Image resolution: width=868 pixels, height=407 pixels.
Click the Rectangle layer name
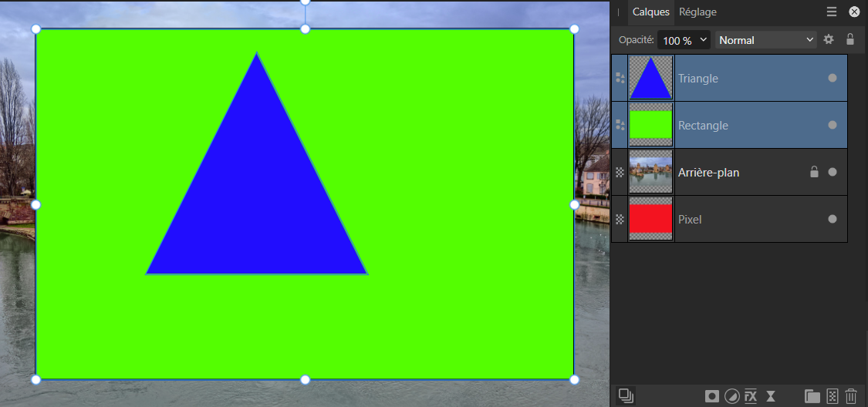(703, 126)
